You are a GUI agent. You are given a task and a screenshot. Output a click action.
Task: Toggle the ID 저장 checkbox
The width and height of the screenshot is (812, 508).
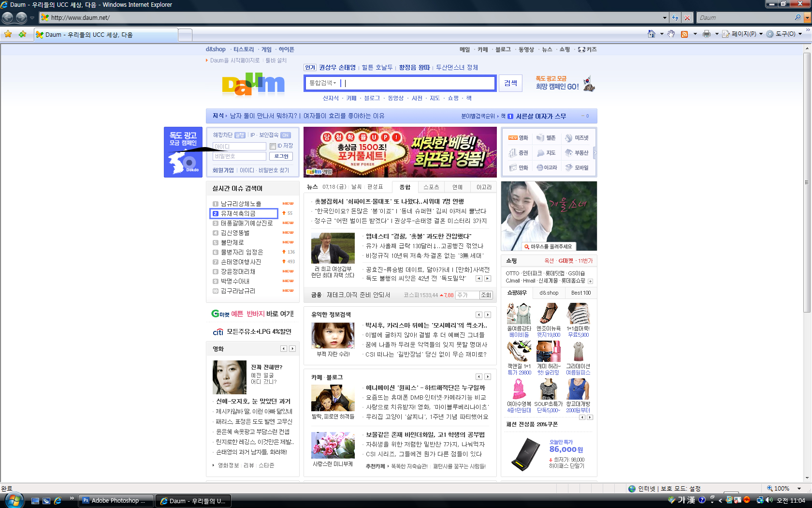[273, 146]
